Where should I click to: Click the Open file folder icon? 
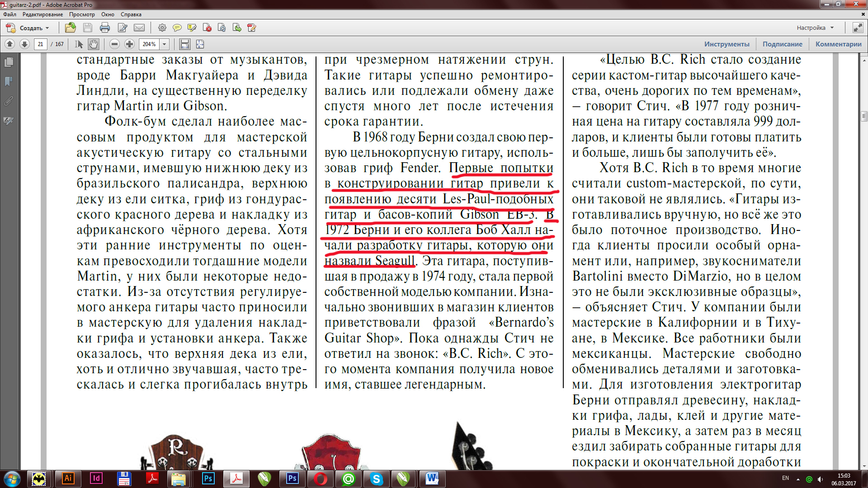click(x=70, y=28)
